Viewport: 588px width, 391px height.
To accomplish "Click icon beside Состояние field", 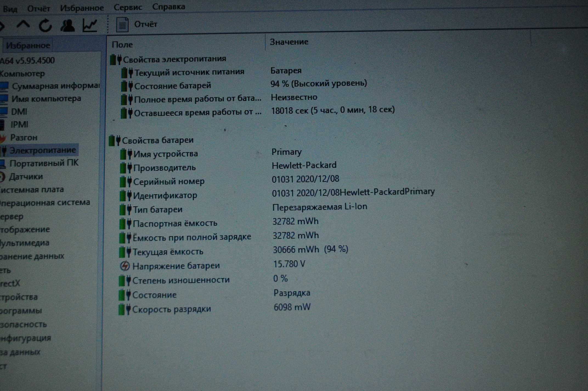I will 125,295.
